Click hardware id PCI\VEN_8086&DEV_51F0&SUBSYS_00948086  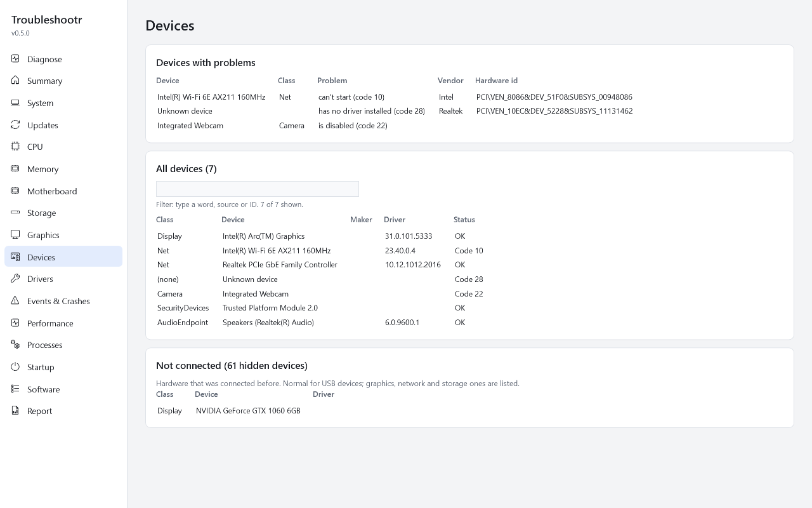(554, 97)
